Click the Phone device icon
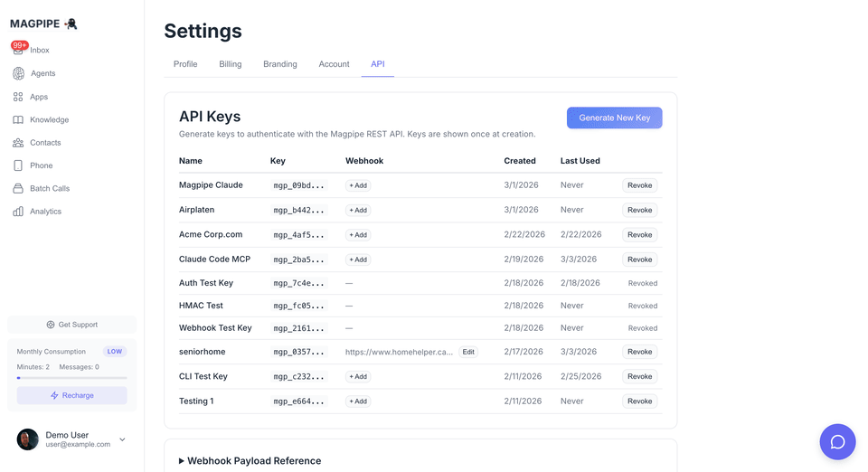 coord(18,165)
